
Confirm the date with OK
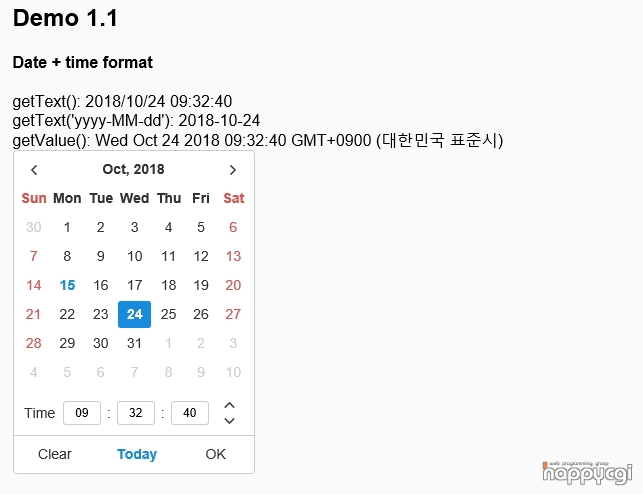pos(216,454)
